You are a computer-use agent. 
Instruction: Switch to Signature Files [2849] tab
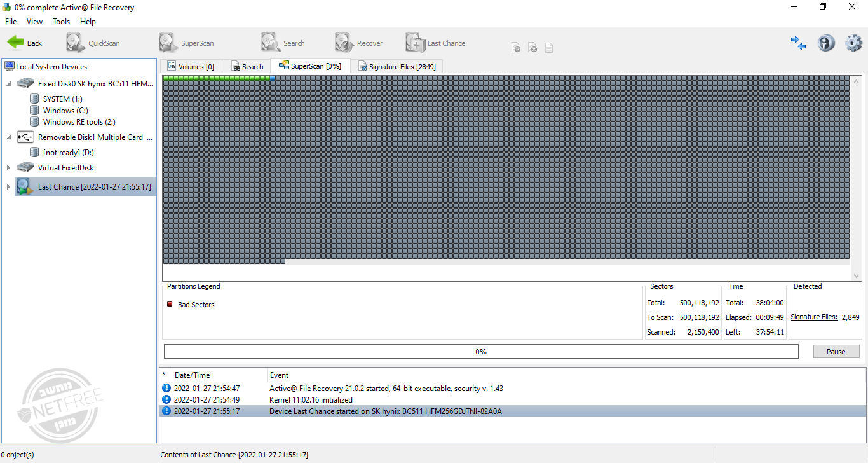click(397, 66)
